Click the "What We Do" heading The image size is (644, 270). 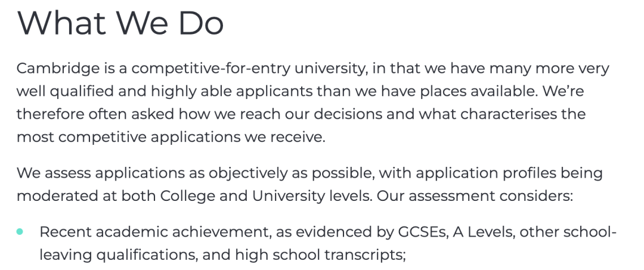coord(120,23)
